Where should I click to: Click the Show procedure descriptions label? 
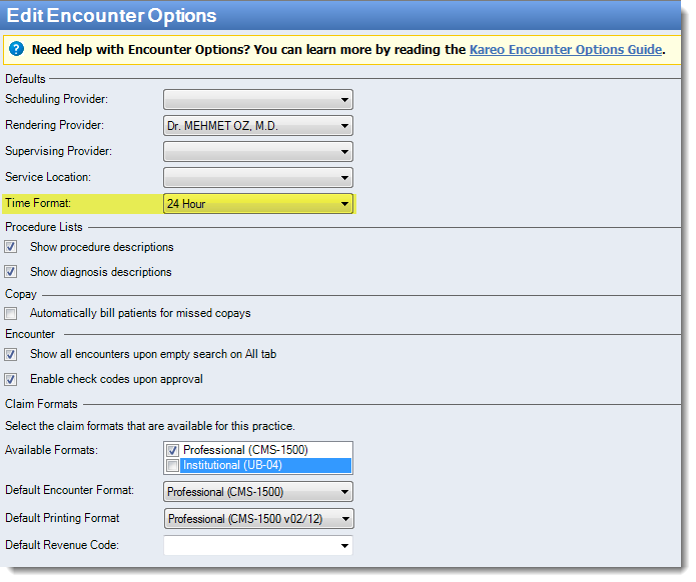(x=102, y=247)
